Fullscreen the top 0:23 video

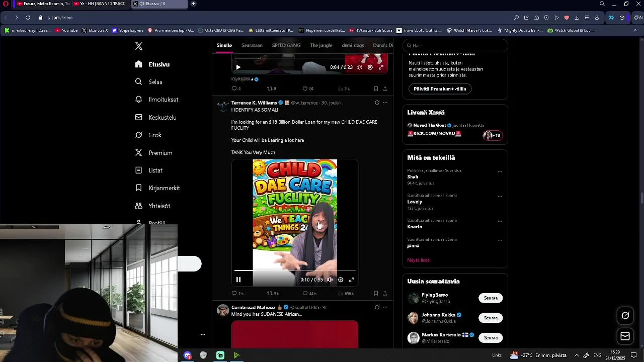pos(381,67)
